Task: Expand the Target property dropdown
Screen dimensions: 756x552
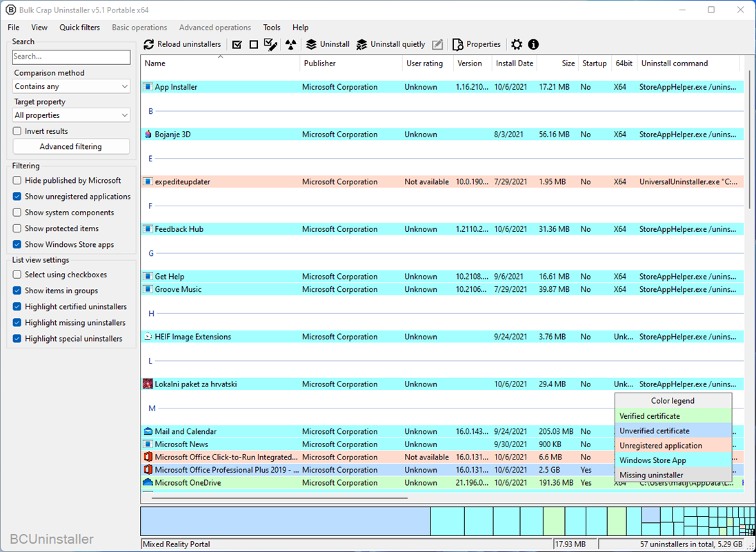Action: coord(71,115)
